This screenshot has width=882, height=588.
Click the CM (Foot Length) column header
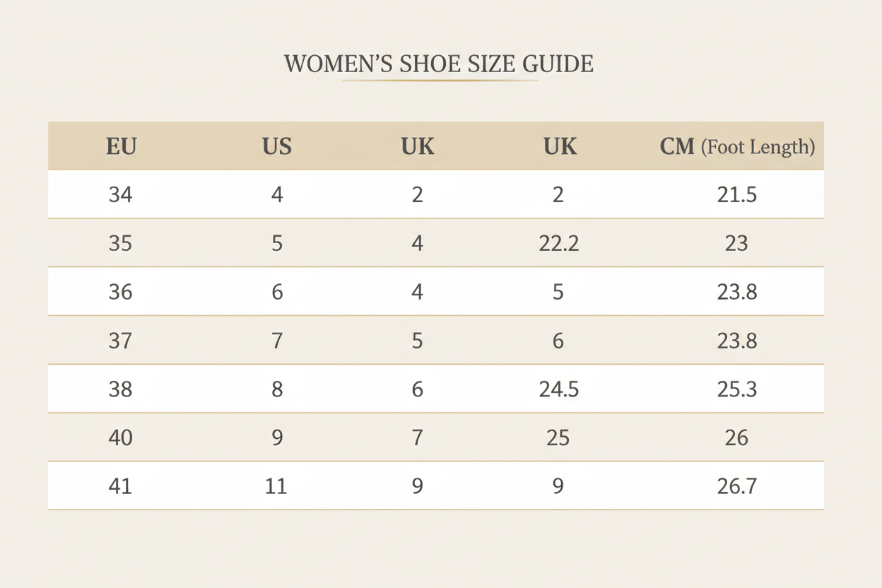[736, 146]
